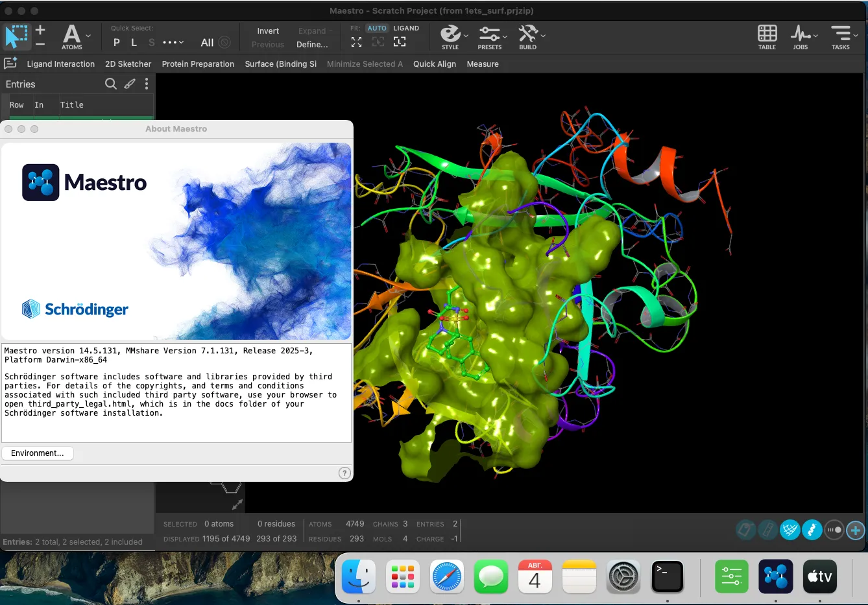This screenshot has height=605, width=868.
Task: Open Finder from the Dock
Action: (359, 576)
